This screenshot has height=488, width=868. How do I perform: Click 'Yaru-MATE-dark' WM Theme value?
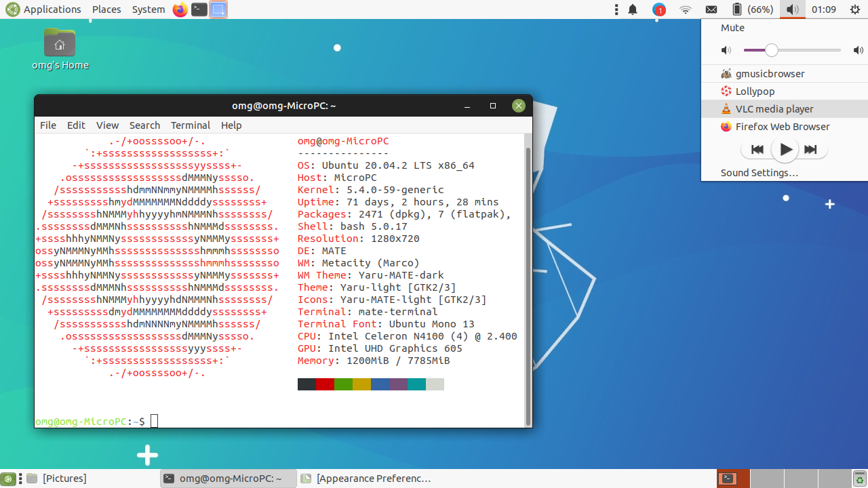pos(401,275)
